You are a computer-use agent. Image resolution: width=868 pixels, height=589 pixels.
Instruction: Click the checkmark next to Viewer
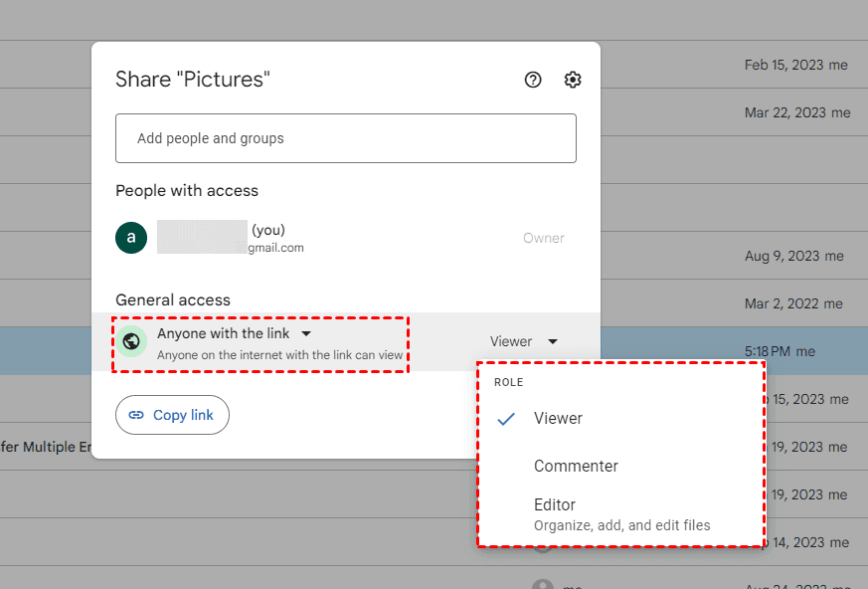[x=506, y=419]
